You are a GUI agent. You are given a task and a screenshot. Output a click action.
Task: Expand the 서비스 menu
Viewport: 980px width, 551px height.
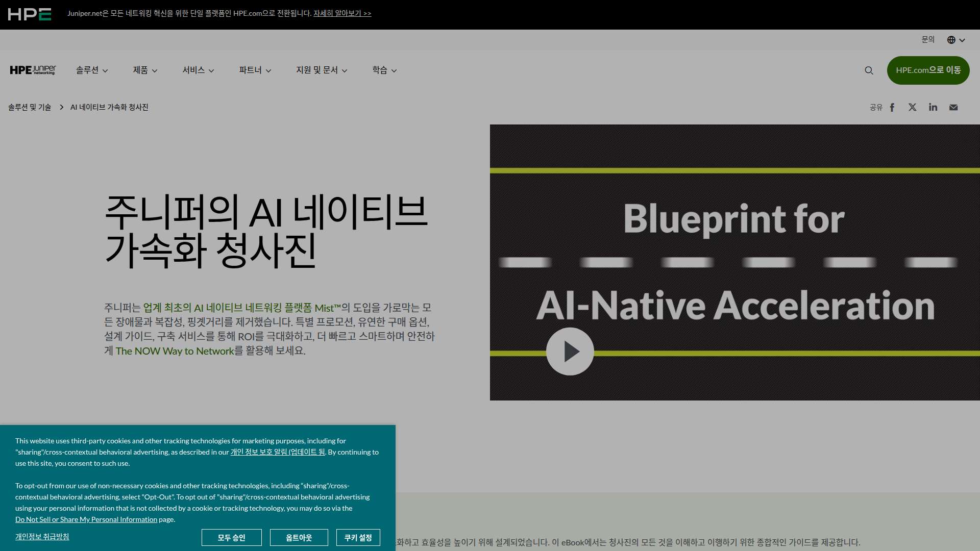(x=198, y=70)
